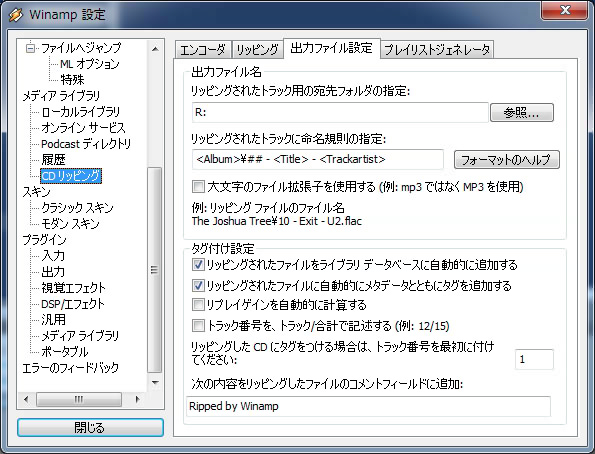
Task: Click the Winamp icon in title bar
Action: tap(16, 15)
